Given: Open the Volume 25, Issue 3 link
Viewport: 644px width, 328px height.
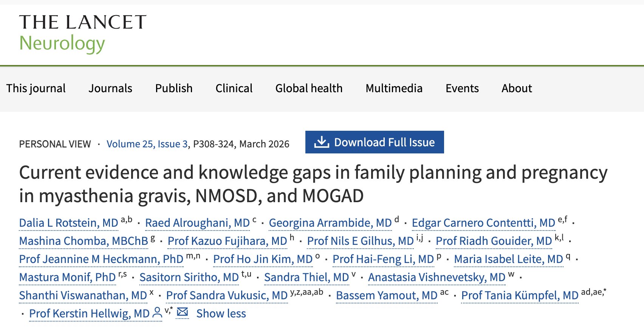Looking at the screenshot, I should [147, 144].
